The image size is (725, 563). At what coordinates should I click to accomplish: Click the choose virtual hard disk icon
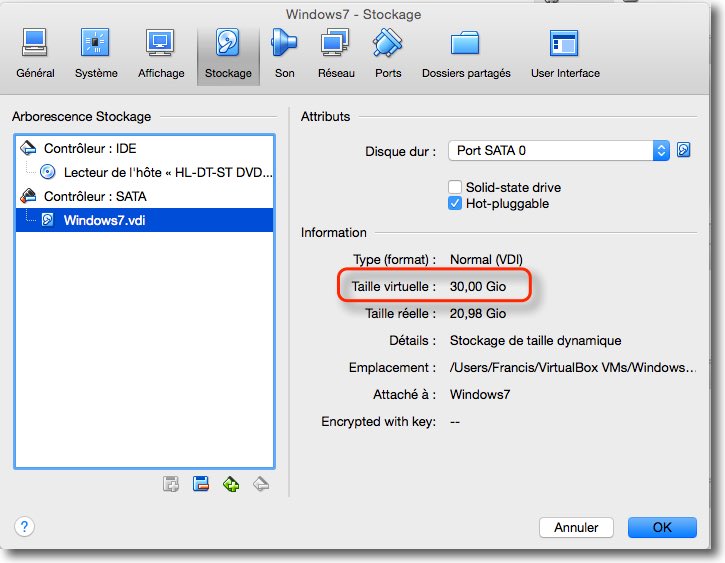(x=683, y=150)
